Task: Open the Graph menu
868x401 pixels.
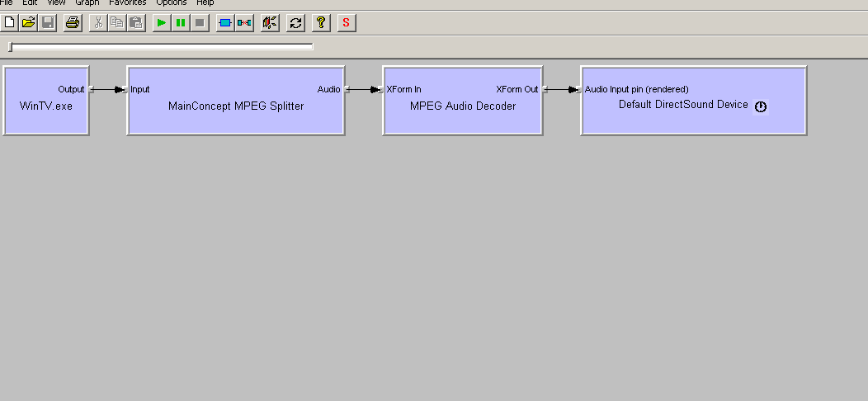Action: coord(87,2)
